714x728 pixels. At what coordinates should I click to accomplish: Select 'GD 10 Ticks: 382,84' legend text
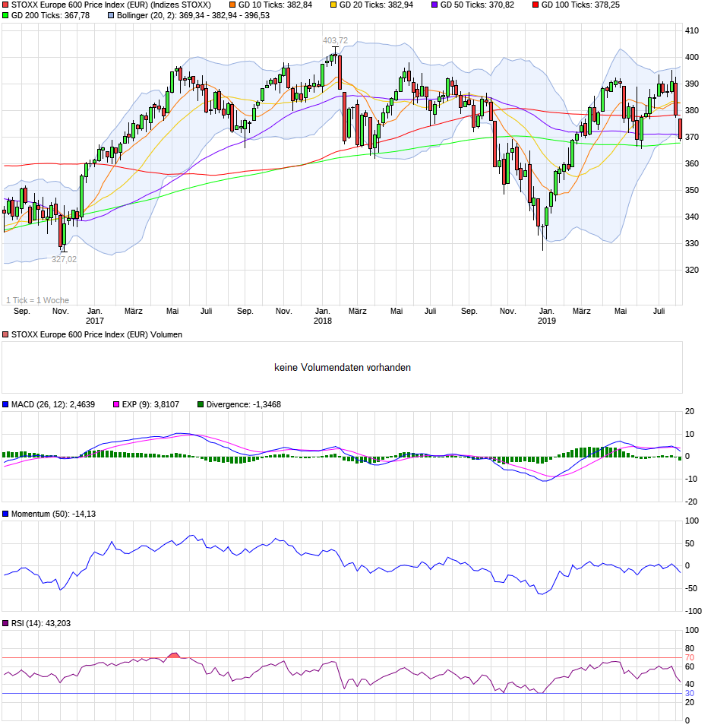pos(275,5)
